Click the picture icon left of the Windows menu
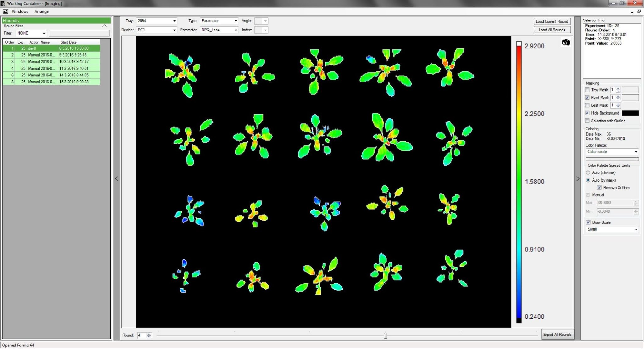 [5, 11]
